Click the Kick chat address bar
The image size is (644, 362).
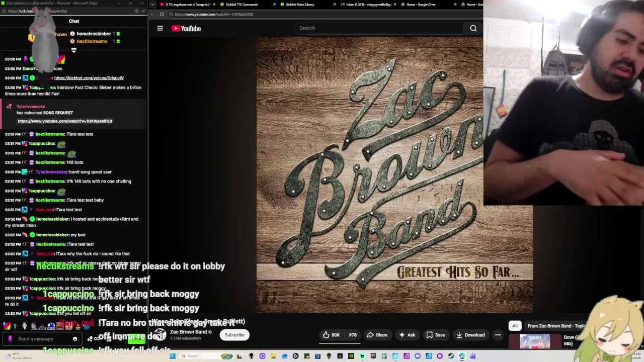[65, 11]
